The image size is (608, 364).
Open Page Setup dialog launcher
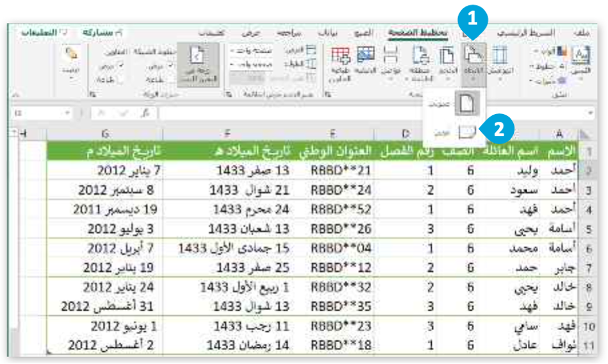click(x=329, y=94)
